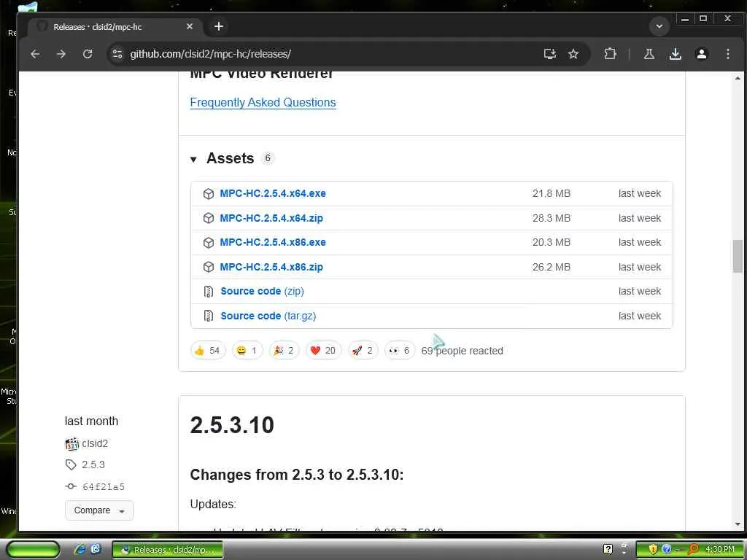Download Source code (tar.gz)
Viewport: 747px width, 560px height.
pos(268,316)
